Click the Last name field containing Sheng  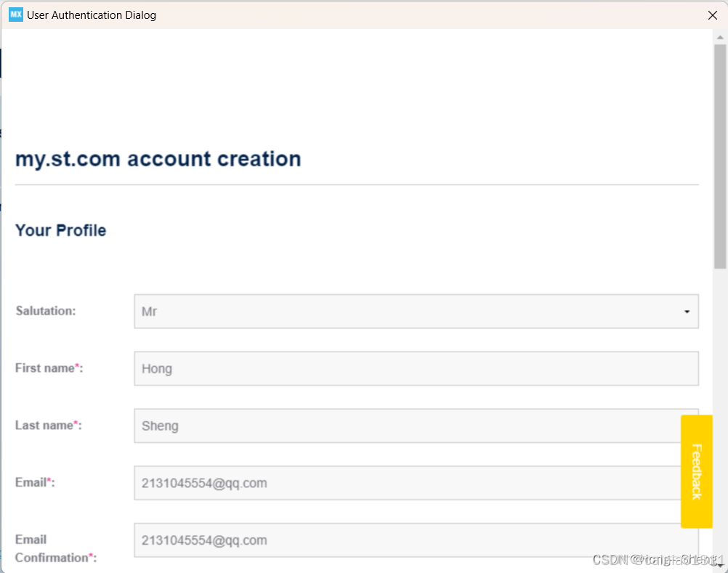416,426
